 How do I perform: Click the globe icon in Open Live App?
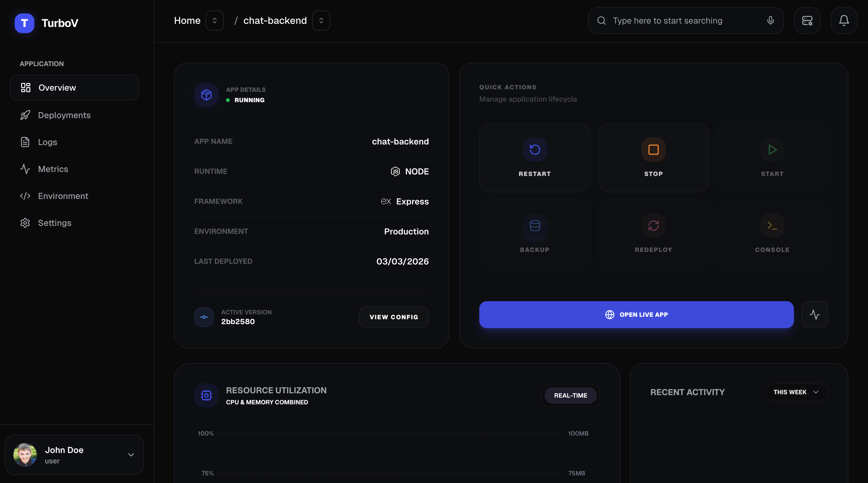click(x=609, y=315)
